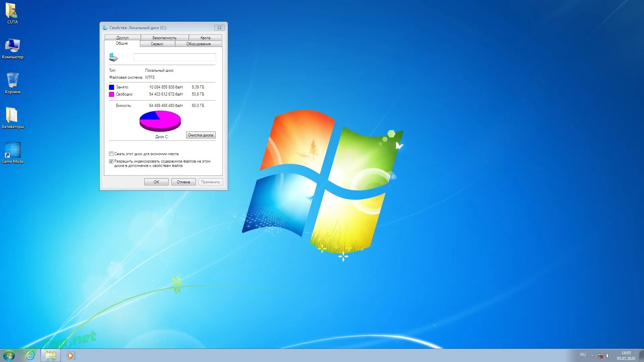The image size is (644, 362).
Task: Click the Show desktop strip
Action: tap(641, 355)
